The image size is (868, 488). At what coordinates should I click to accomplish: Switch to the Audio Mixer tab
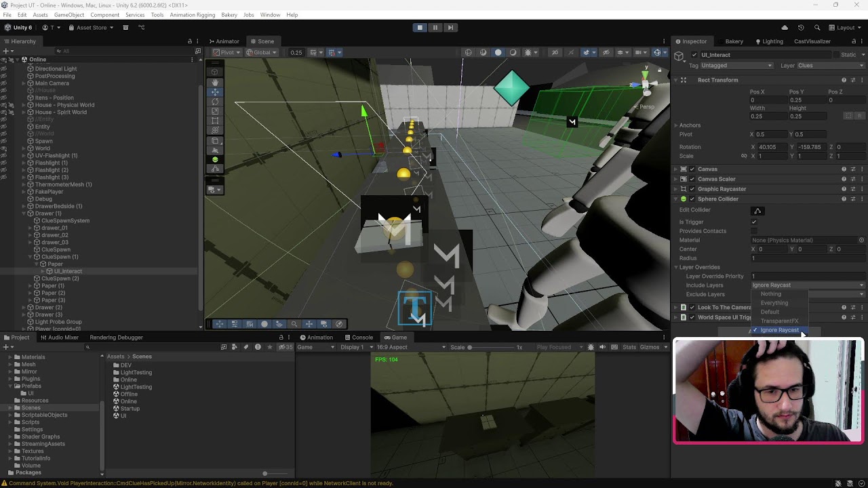pos(59,338)
